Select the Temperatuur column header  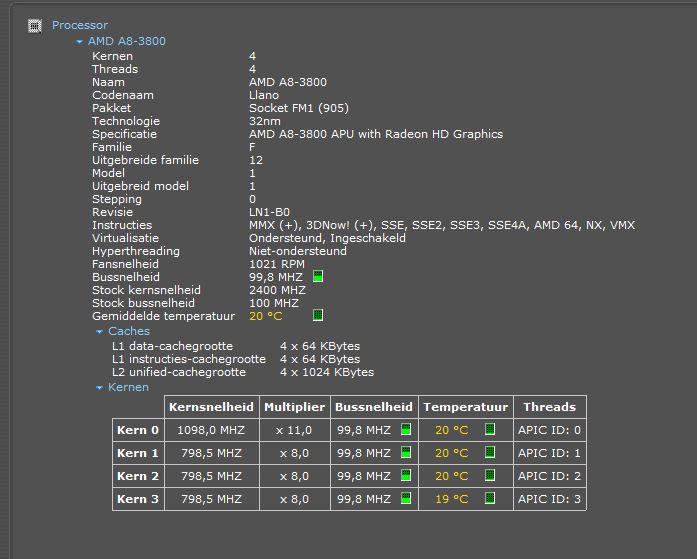point(466,407)
